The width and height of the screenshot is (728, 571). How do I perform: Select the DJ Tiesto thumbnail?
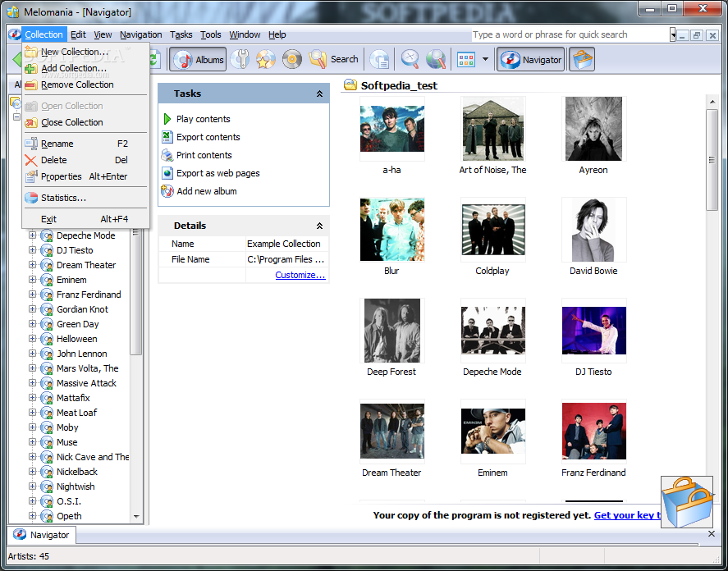tap(593, 331)
